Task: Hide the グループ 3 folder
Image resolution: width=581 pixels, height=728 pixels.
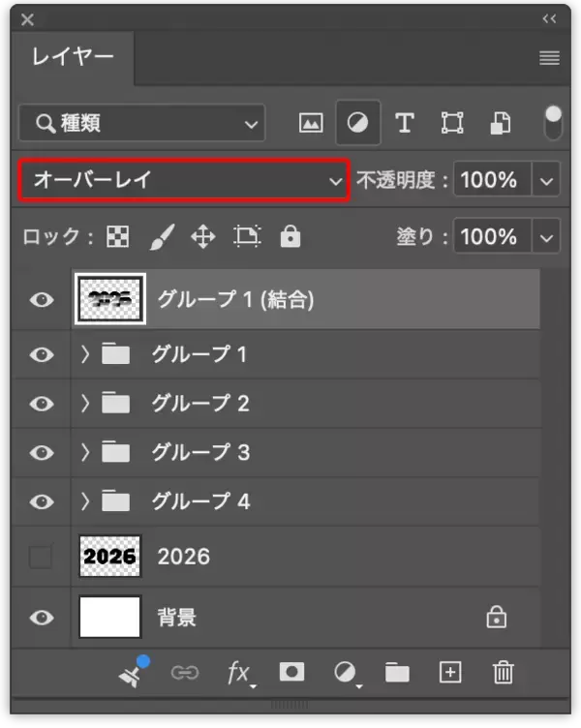Action: click(42, 453)
